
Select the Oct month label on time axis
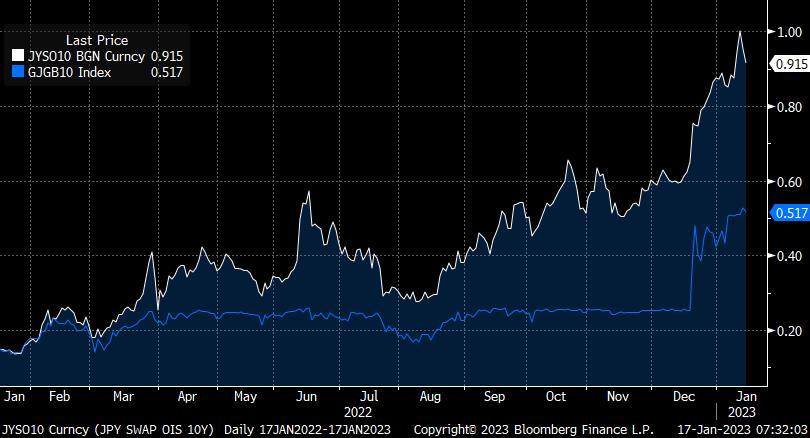tap(555, 396)
